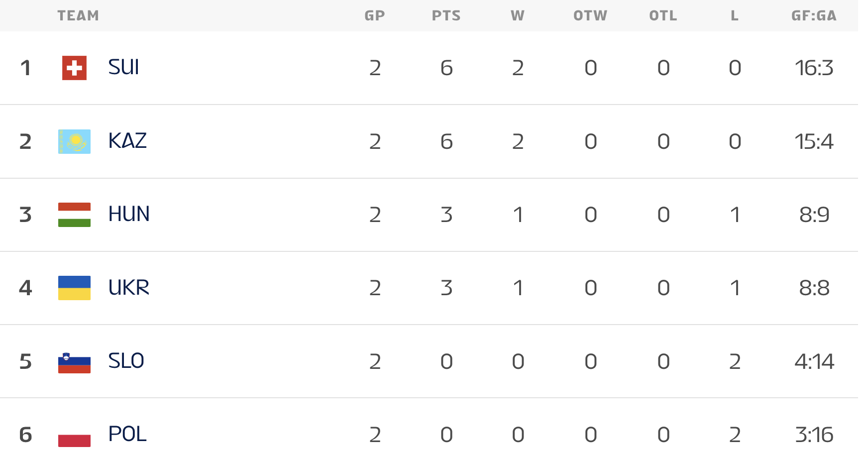Click the W column header
Screen dimensions: 868x454
point(518,16)
